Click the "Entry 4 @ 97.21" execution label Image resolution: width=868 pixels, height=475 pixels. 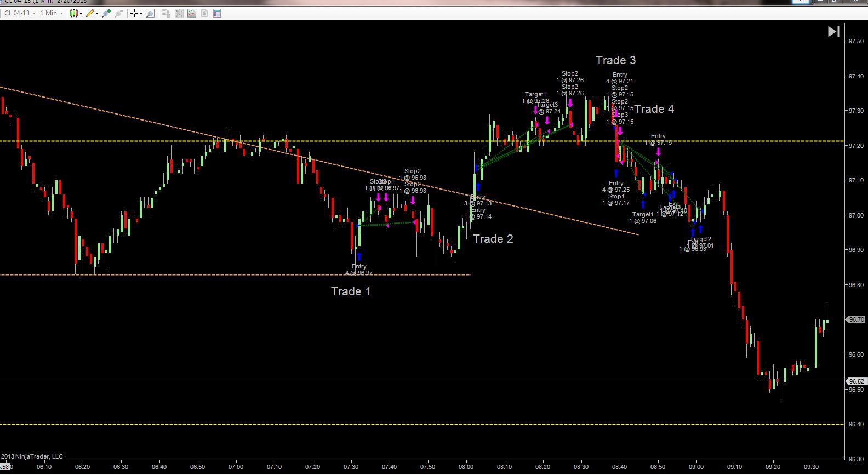pyautogui.click(x=620, y=78)
